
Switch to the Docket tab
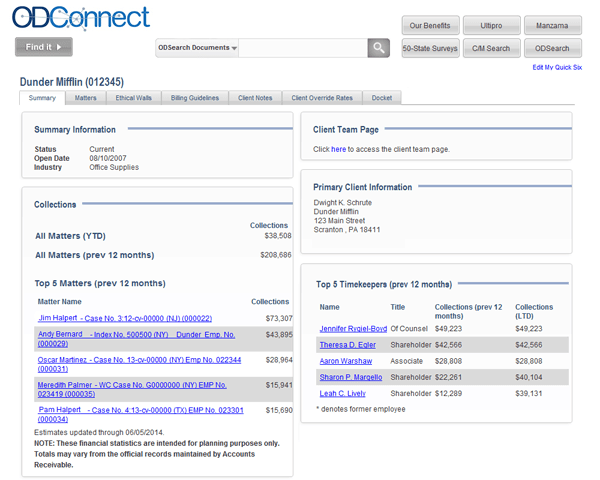382,98
